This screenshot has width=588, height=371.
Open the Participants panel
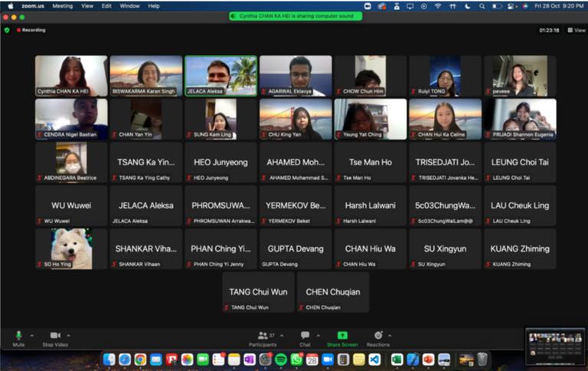click(263, 338)
